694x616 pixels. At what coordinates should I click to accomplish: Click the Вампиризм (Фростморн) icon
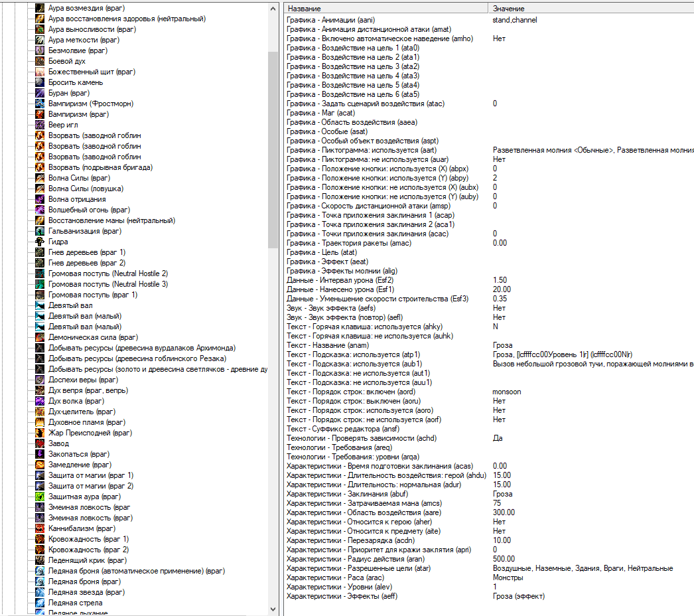pyautogui.click(x=40, y=104)
